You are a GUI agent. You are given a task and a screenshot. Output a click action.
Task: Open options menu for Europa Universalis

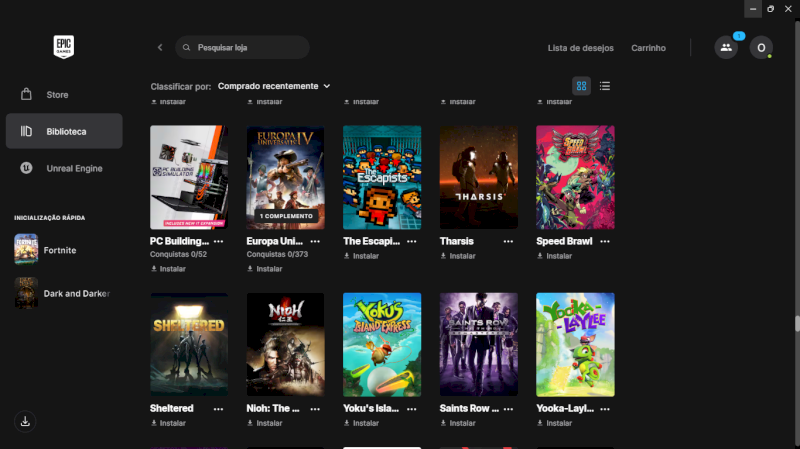point(315,241)
